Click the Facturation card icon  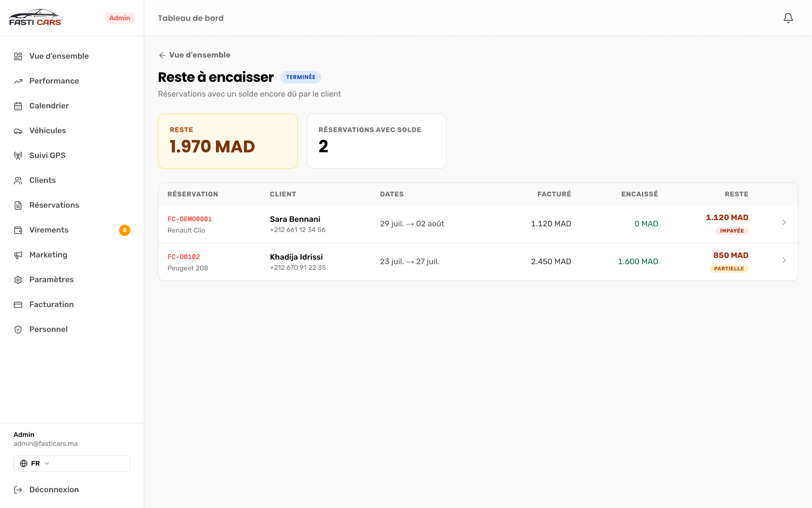18,305
